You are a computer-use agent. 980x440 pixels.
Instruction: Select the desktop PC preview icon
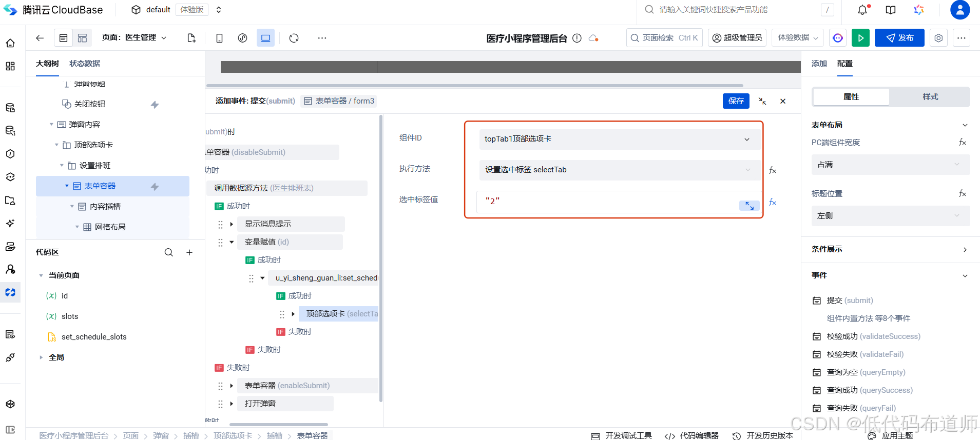click(265, 38)
